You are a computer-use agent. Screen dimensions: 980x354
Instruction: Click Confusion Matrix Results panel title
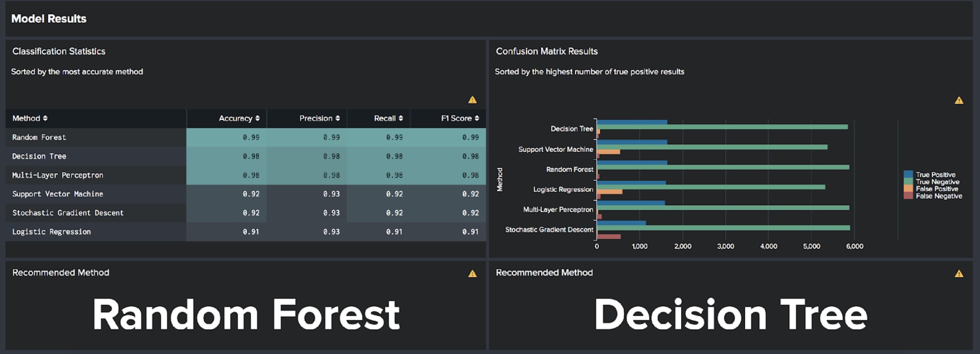(x=547, y=51)
